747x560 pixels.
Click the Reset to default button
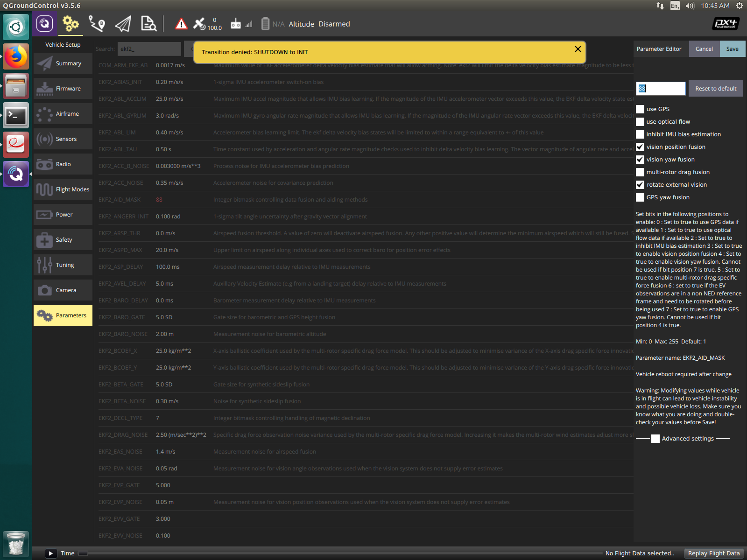pyautogui.click(x=715, y=88)
